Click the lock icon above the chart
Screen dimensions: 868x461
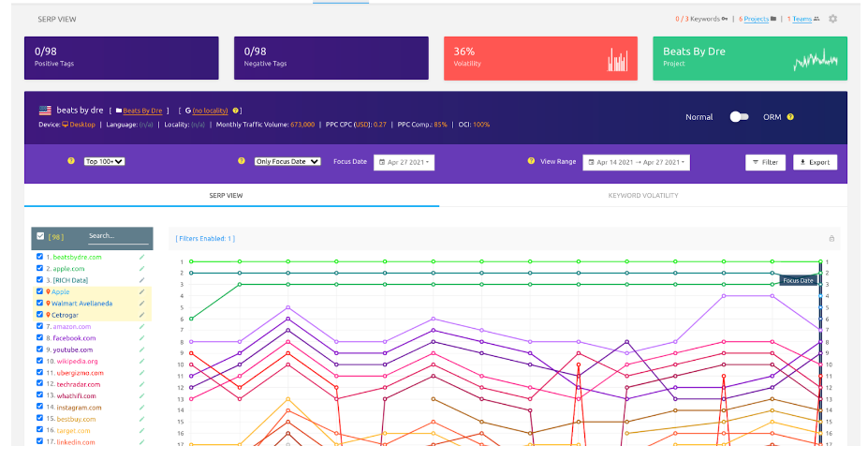[x=831, y=239]
